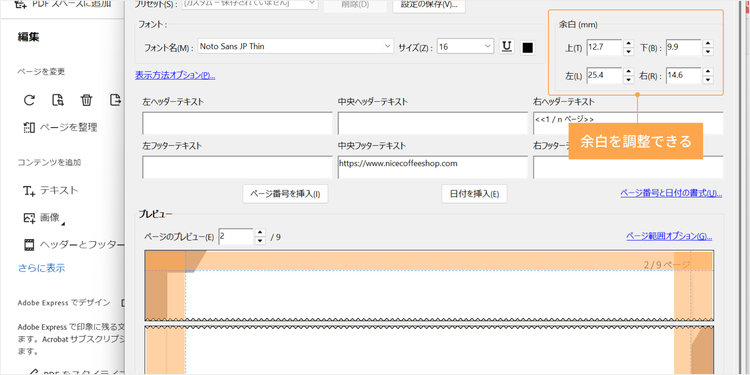Click the 上 margin value field
The image size is (750, 375).
tap(605, 47)
